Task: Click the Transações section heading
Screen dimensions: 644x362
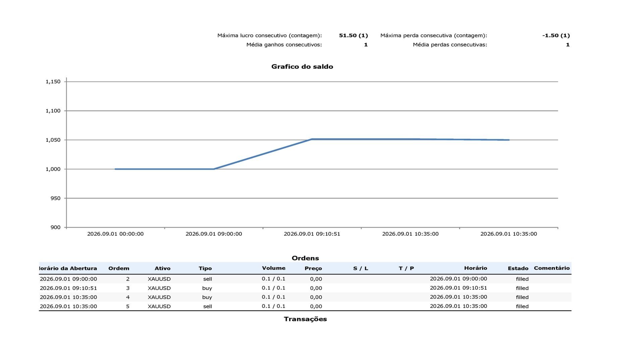Action: [x=305, y=319]
